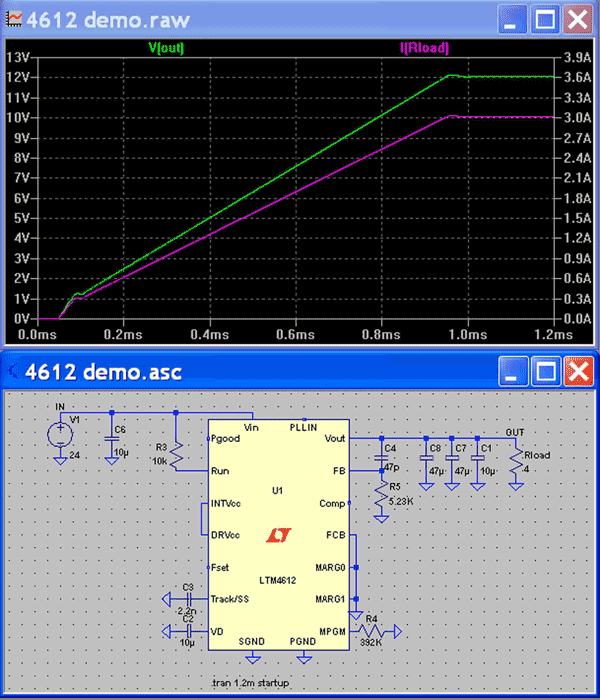Click the Run pin label
The width and height of the screenshot is (600, 700).
(220, 471)
